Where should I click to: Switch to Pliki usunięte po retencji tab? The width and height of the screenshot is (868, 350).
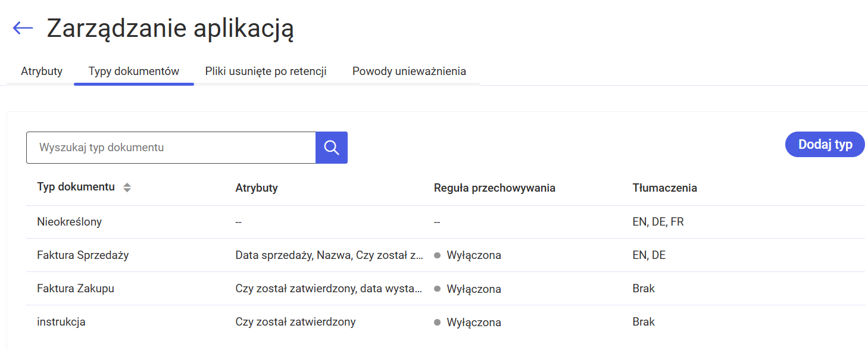(266, 71)
